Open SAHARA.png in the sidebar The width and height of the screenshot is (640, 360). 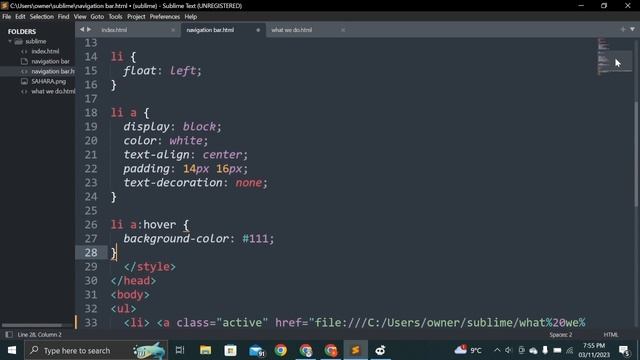[x=48, y=81]
